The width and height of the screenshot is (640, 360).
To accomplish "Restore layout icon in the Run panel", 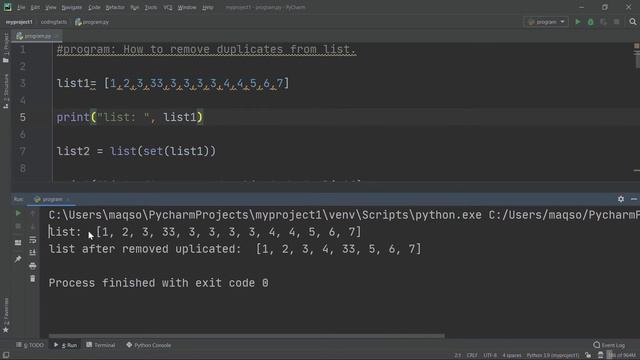I will 18,242.
